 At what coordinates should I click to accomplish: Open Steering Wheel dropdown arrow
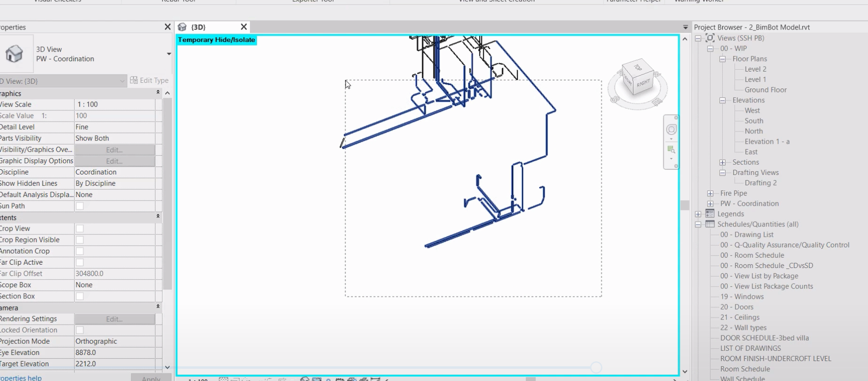(x=671, y=139)
